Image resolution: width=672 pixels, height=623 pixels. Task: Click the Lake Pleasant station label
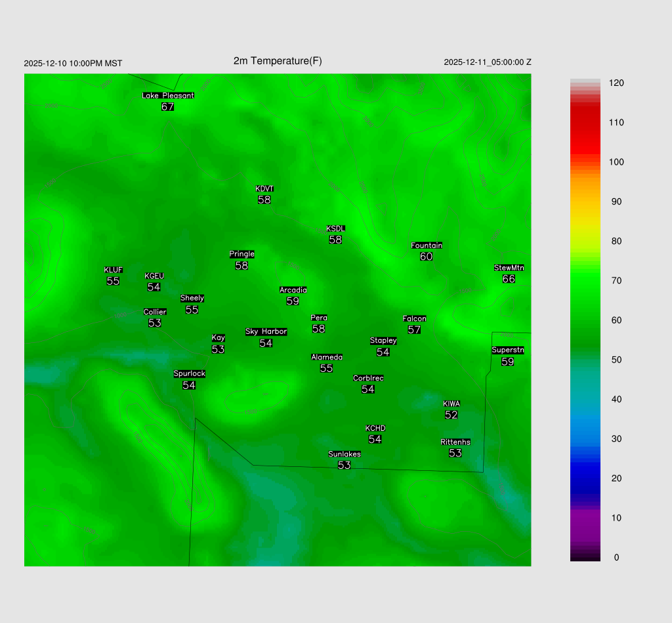click(168, 96)
